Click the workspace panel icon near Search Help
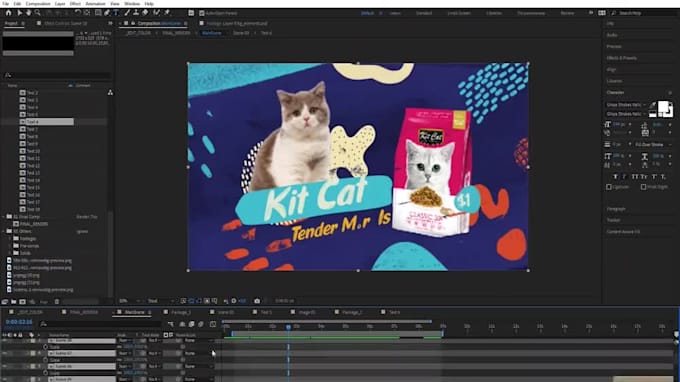Viewport: 680px width, 382px height. [x=602, y=13]
